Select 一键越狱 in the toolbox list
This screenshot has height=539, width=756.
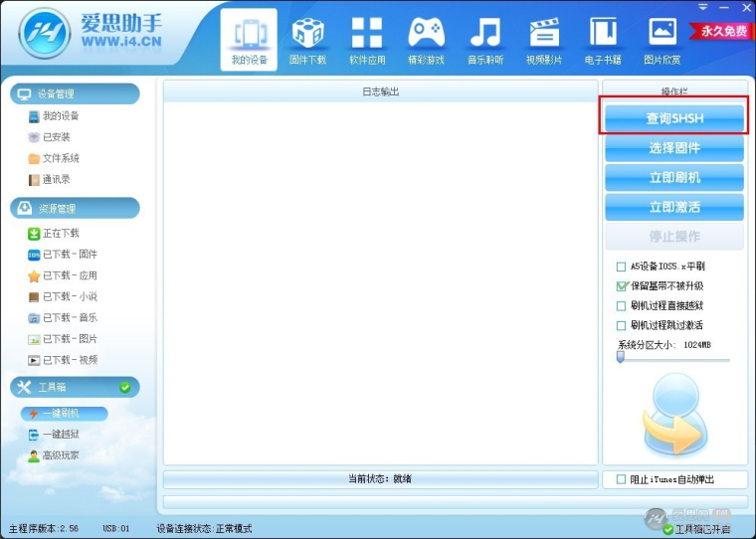(x=54, y=435)
